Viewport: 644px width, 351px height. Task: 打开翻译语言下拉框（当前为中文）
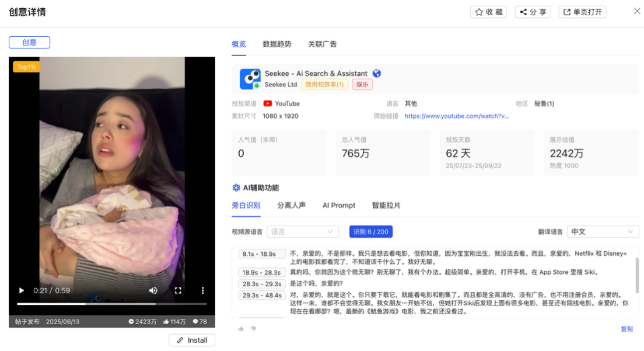(603, 231)
